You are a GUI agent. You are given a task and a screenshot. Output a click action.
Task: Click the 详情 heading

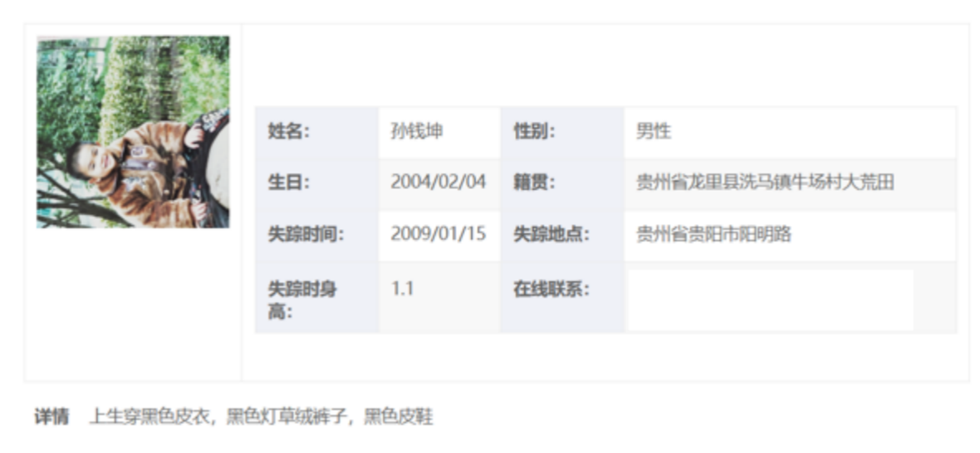pyautogui.click(x=51, y=416)
